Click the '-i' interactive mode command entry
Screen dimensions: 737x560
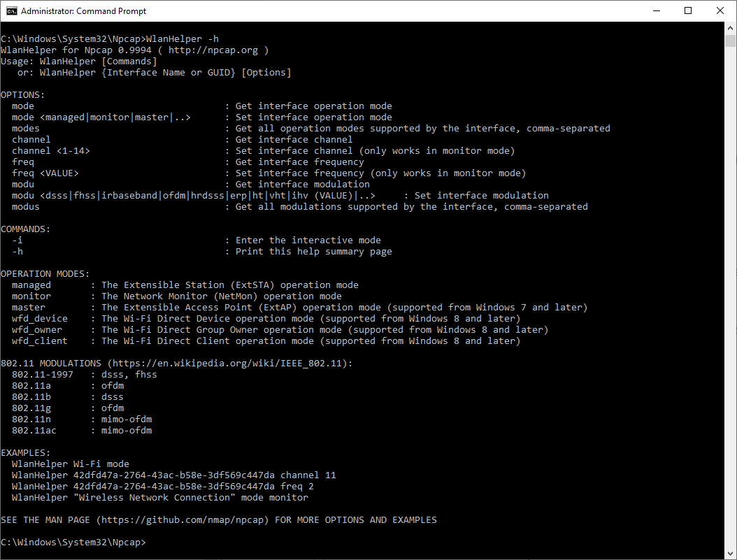coord(17,240)
